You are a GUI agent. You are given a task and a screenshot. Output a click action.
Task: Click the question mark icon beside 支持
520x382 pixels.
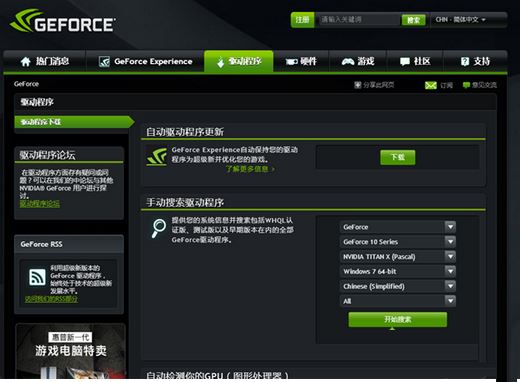(465, 62)
